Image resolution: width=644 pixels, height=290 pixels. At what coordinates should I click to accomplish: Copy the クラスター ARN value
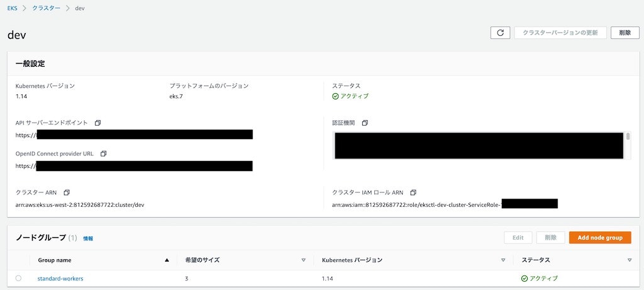67,192
